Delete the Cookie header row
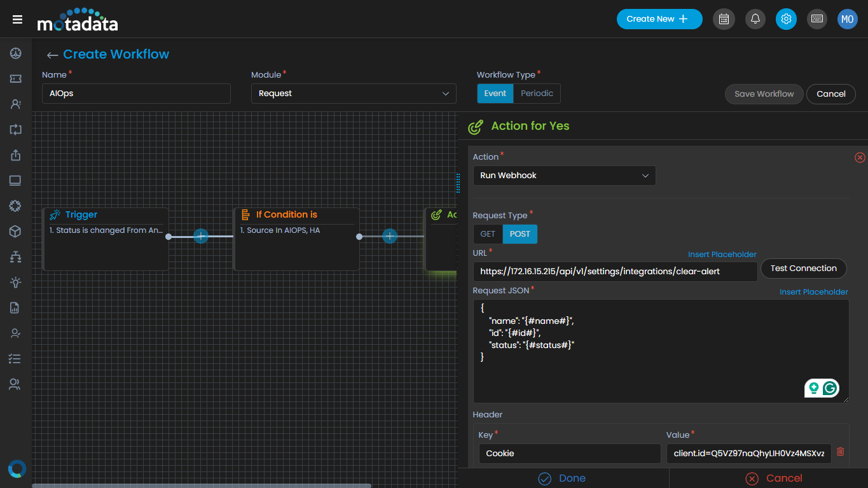 (x=841, y=452)
